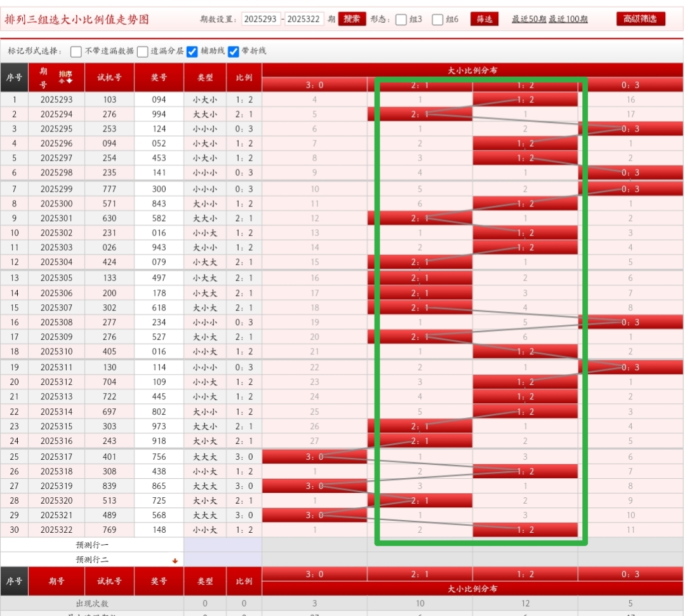Disable the 带折线 checkbox
The width and height of the screenshot is (685, 616).
[x=234, y=51]
